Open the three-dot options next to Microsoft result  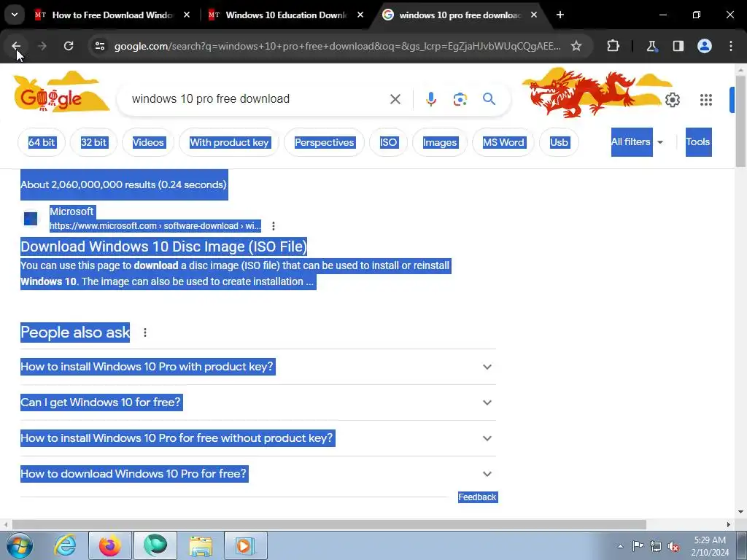(274, 226)
